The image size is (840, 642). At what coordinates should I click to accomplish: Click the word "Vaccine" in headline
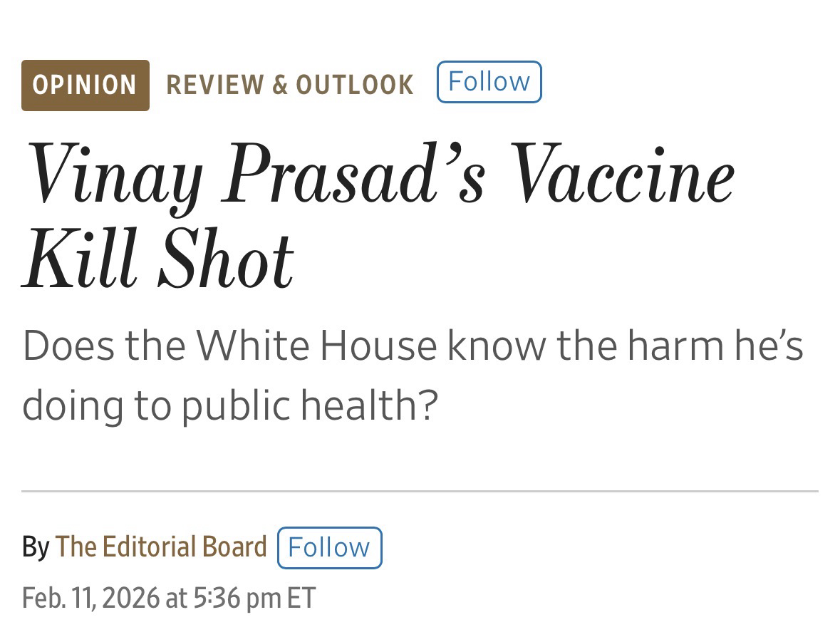[x=623, y=175]
